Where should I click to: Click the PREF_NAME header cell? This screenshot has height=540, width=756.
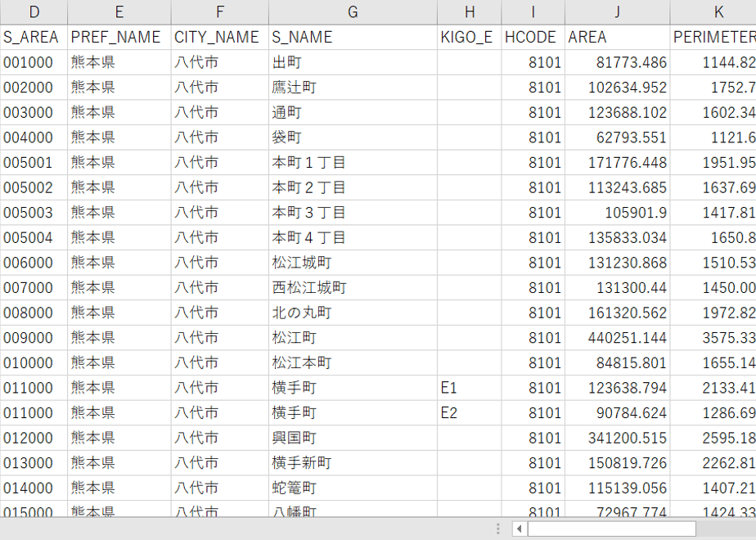click(119, 37)
